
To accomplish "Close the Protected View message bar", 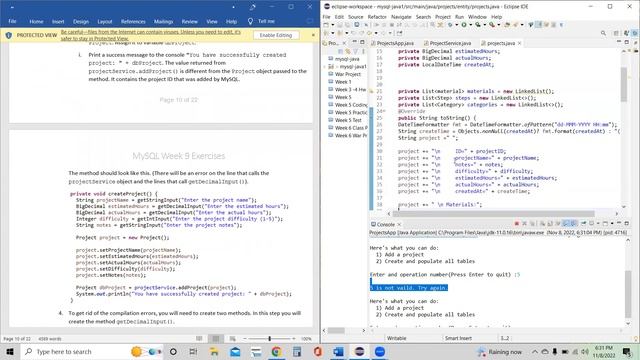I will 313,35.
